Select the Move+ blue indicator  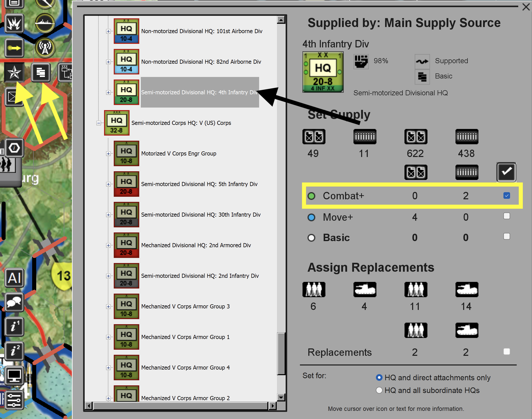click(x=311, y=217)
